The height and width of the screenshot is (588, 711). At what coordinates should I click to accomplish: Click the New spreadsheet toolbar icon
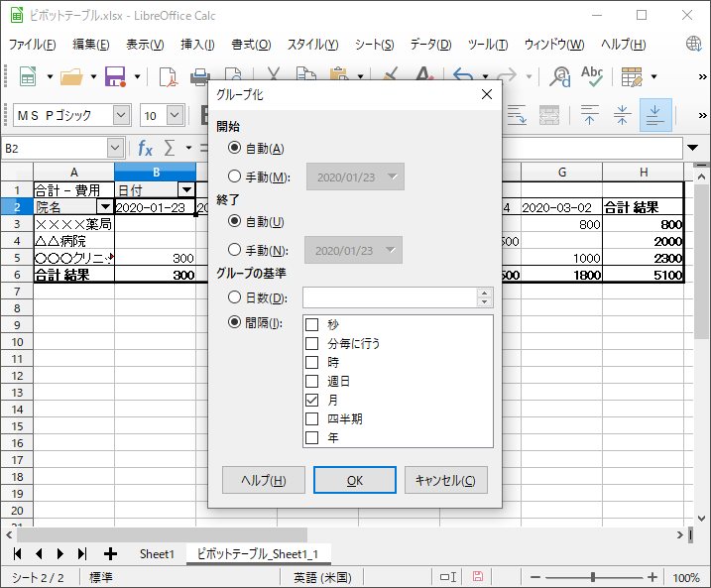point(28,76)
